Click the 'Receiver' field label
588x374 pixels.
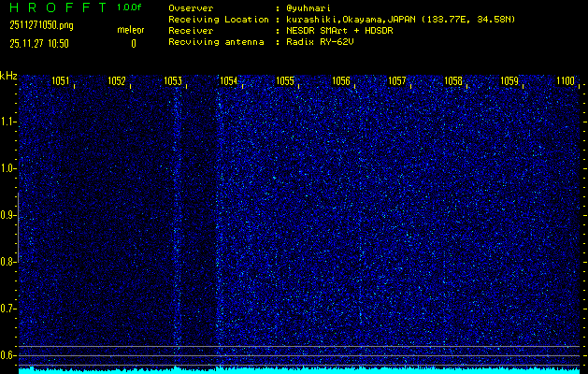[191, 31]
